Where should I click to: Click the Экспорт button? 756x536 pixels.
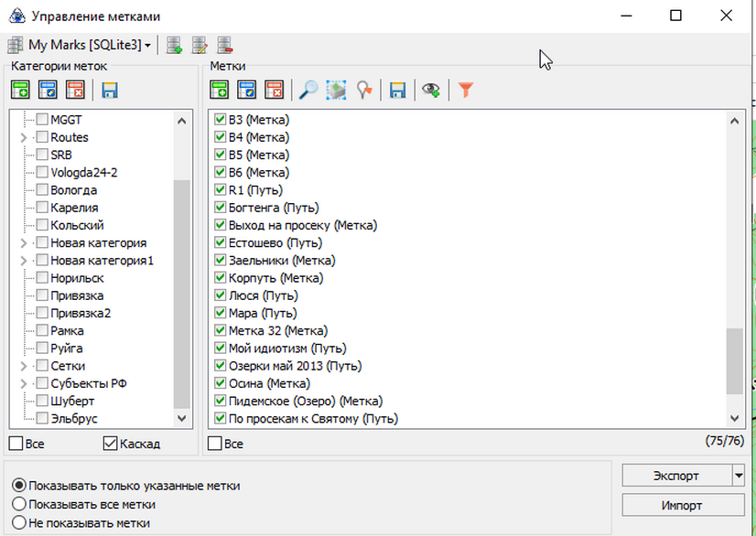[675, 476]
